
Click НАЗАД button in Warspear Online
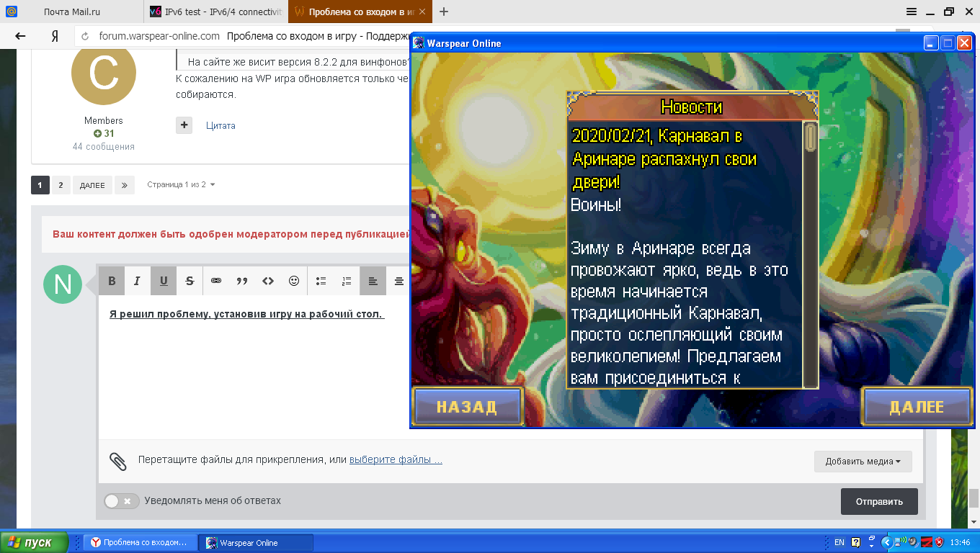click(467, 407)
